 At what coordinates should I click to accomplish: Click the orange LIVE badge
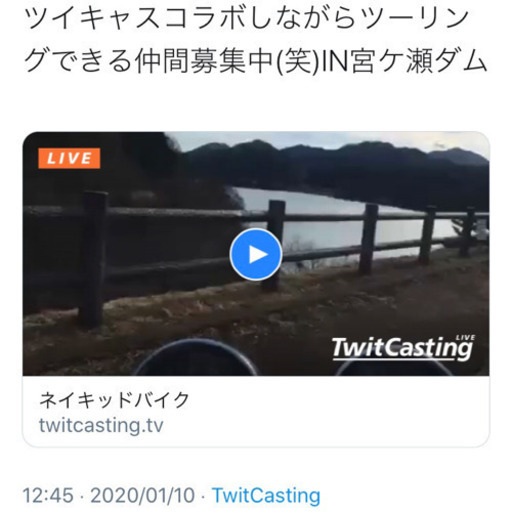tap(69, 158)
